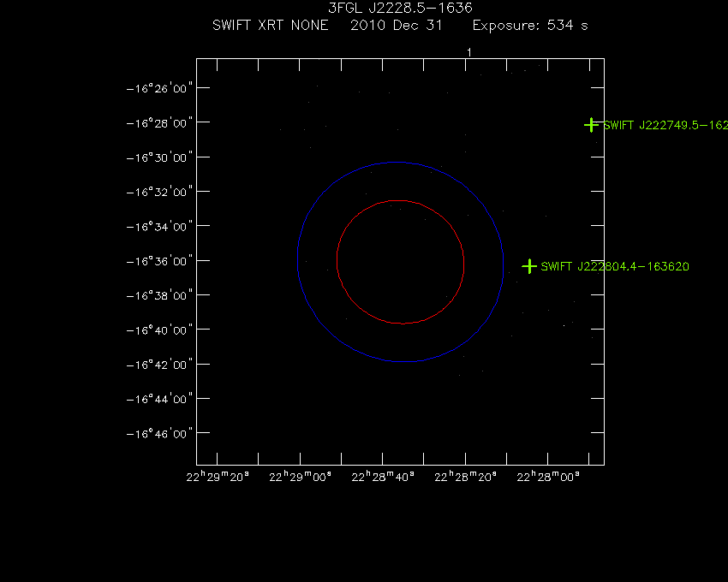Select the SWIFT J222804.4-163620 source label
Viewport: 728px width, 582px height.
click(x=615, y=266)
